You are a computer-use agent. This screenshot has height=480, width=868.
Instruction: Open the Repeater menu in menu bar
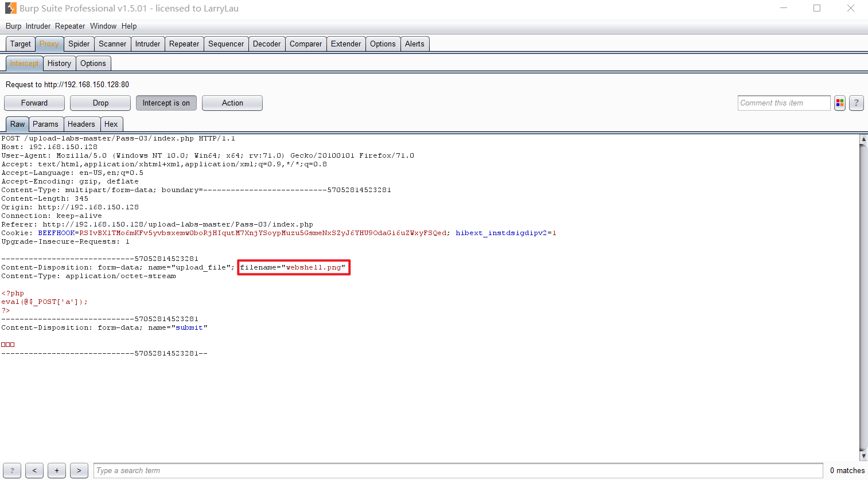click(x=70, y=26)
